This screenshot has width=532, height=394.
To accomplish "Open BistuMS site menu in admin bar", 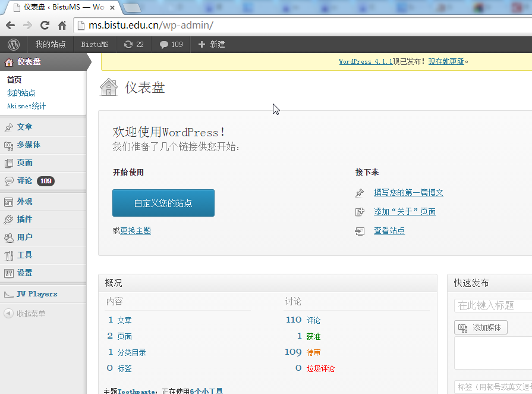I will click(95, 45).
